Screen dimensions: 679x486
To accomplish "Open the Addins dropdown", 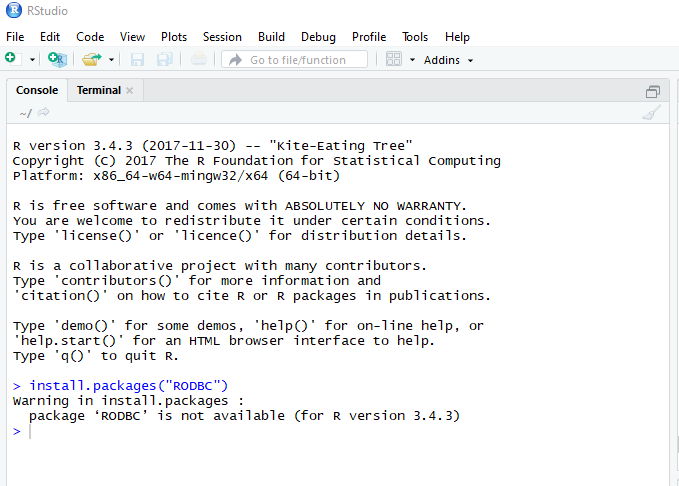I will [x=448, y=60].
